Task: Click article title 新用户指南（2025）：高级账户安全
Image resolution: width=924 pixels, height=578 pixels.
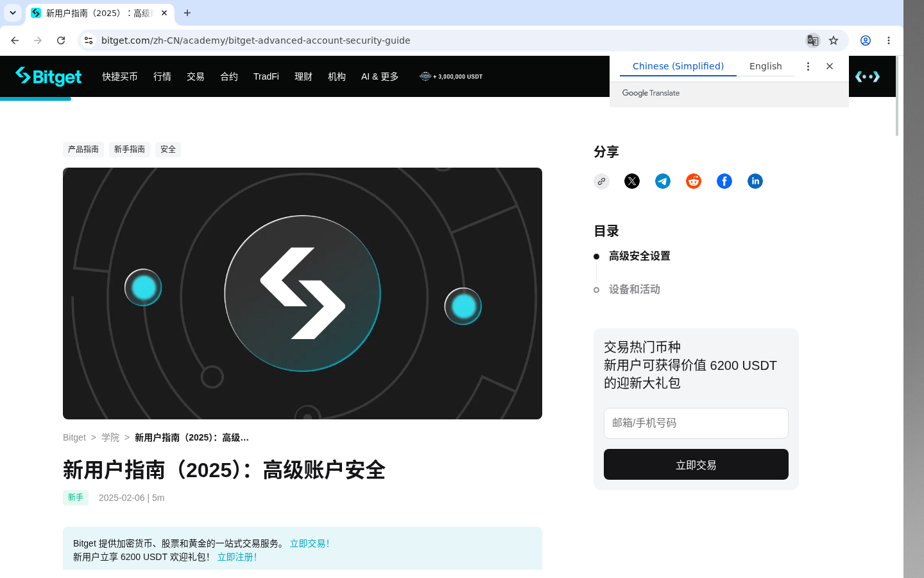Action: (224, 470)
